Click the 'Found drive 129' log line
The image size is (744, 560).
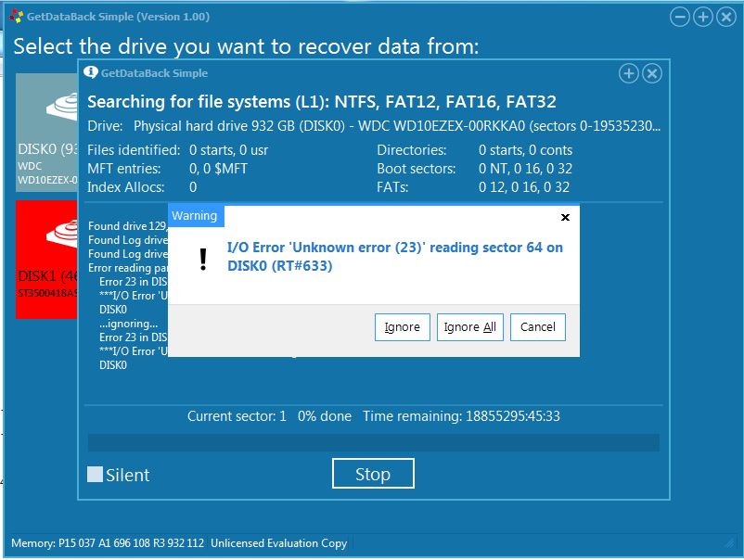click(x=128, y=226)
